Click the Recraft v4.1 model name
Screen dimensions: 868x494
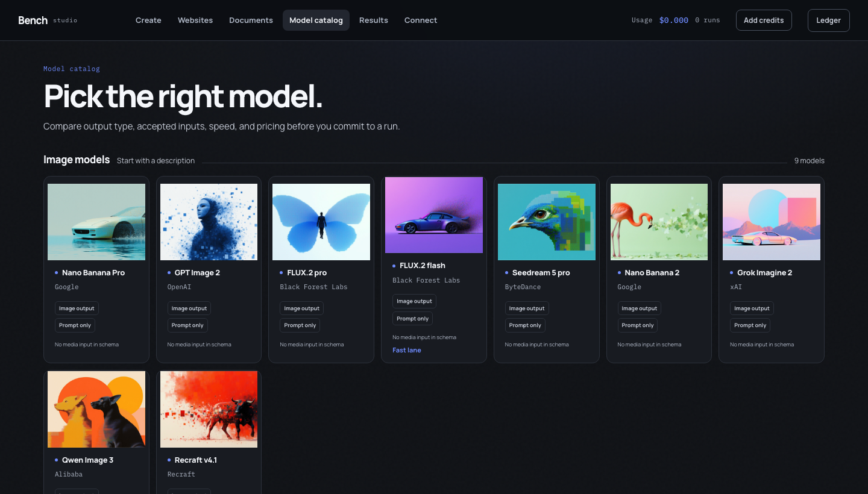pyautogui.click(x=196, y=460)
